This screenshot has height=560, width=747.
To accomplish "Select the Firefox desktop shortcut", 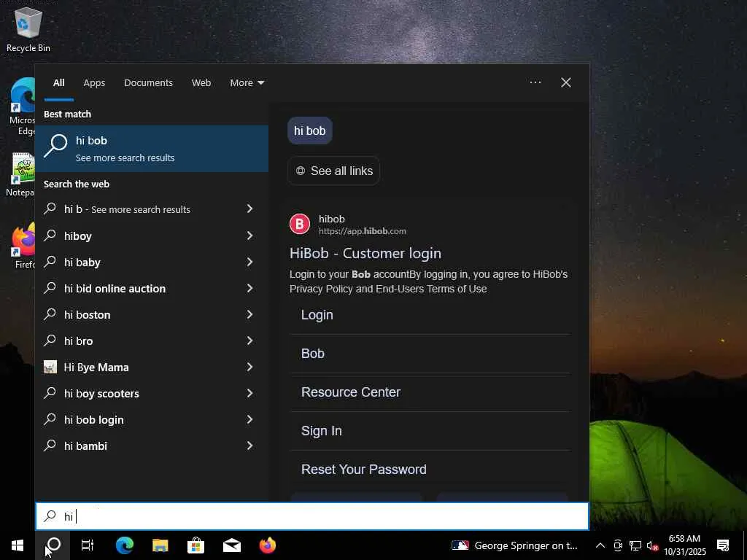I will (x=23, y=245).
